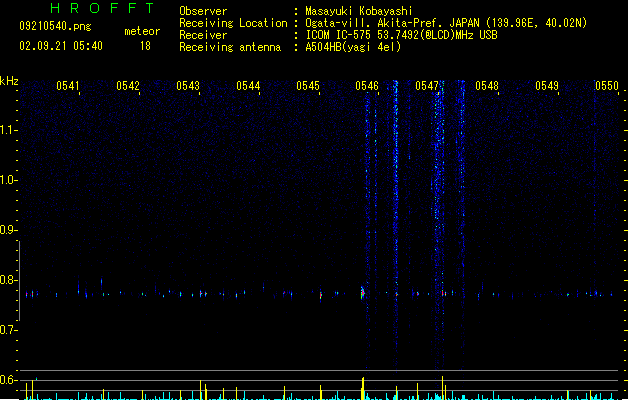Click the Receiver label
629x400 pixels.
(x=203, y=35)
